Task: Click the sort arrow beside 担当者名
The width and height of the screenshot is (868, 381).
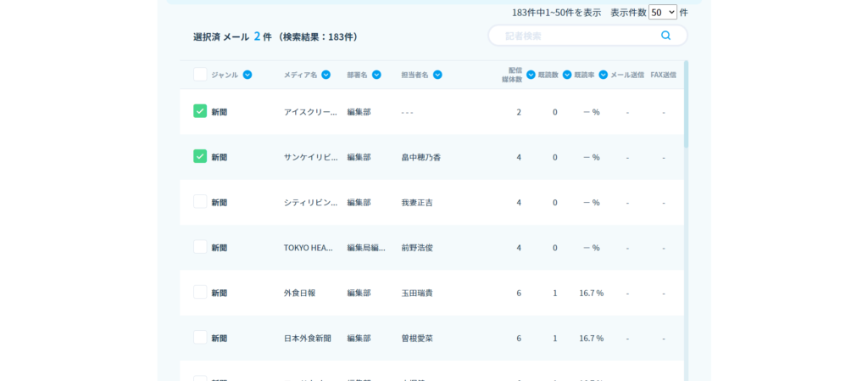Action: click(x=437, y=75)
